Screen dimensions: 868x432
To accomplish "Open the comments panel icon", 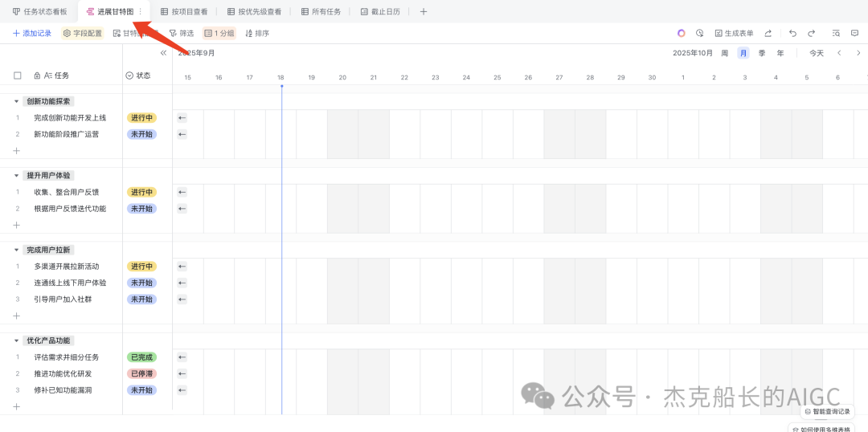I will (854, 33).
